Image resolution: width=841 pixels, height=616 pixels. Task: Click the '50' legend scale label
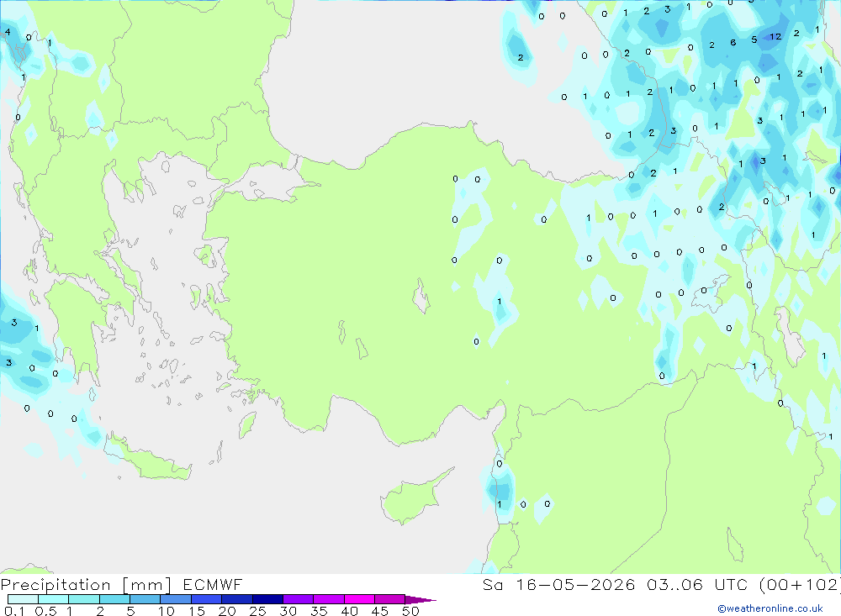click(x=410, y=611)
